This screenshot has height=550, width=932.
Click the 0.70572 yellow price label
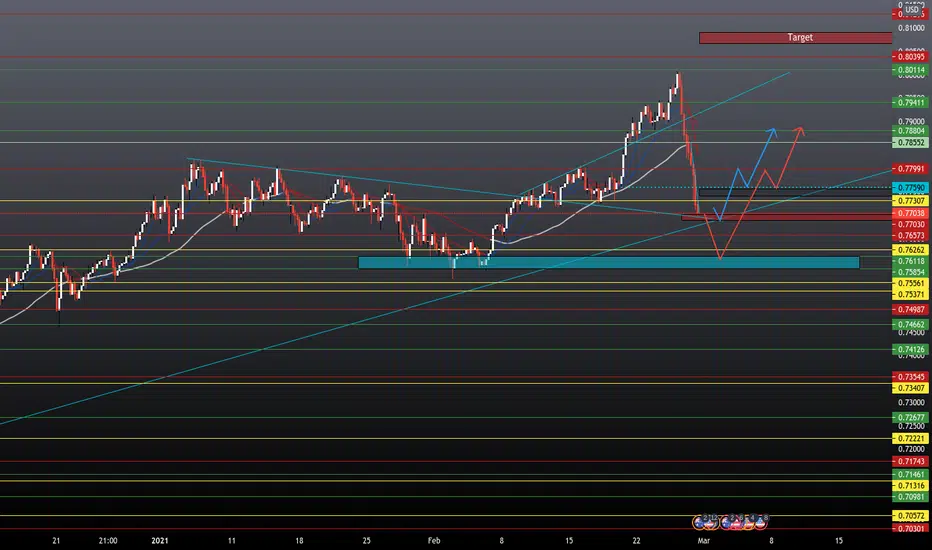click(x=911, y=516)
